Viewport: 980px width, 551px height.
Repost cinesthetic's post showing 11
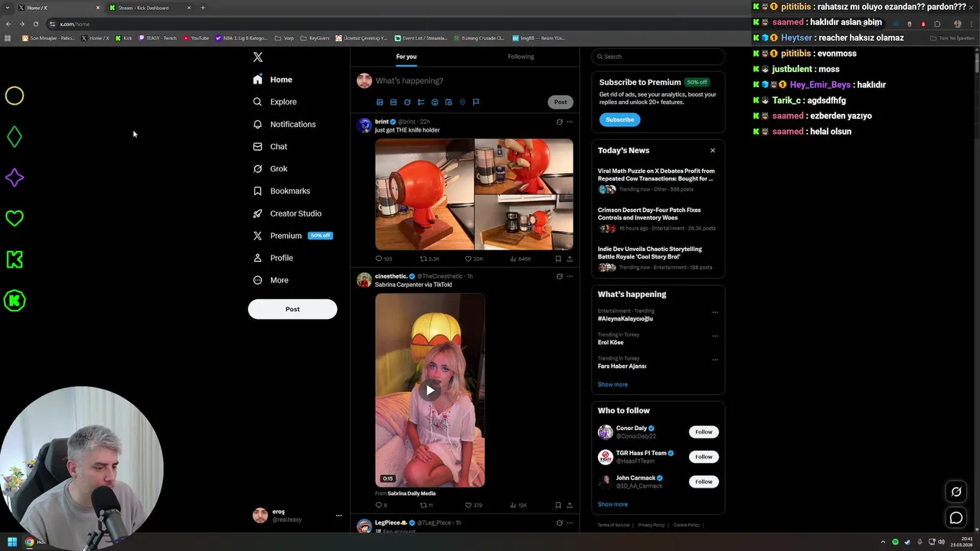pyautogui.click(x=426, y=505)
